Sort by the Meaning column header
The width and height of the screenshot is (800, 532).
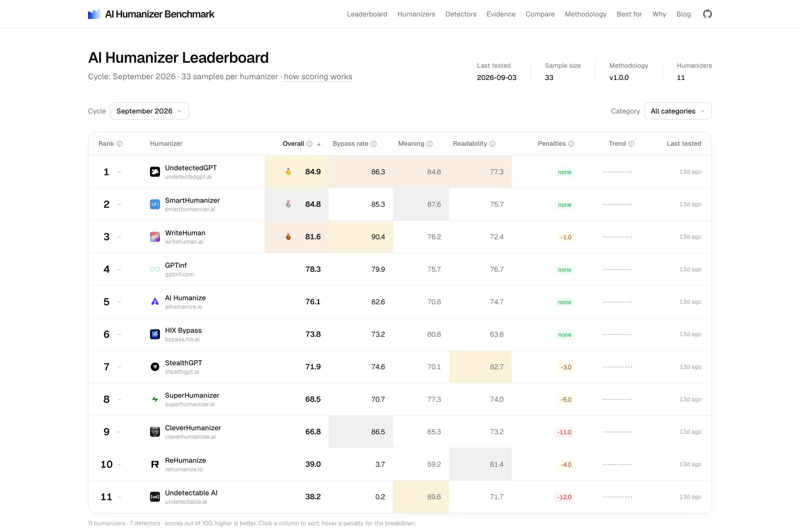pos(411,143)
